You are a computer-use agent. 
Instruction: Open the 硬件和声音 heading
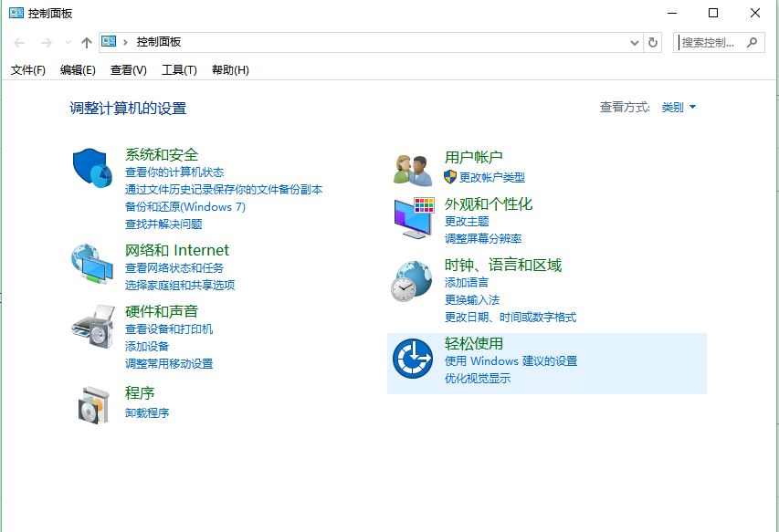coord(162,312)
